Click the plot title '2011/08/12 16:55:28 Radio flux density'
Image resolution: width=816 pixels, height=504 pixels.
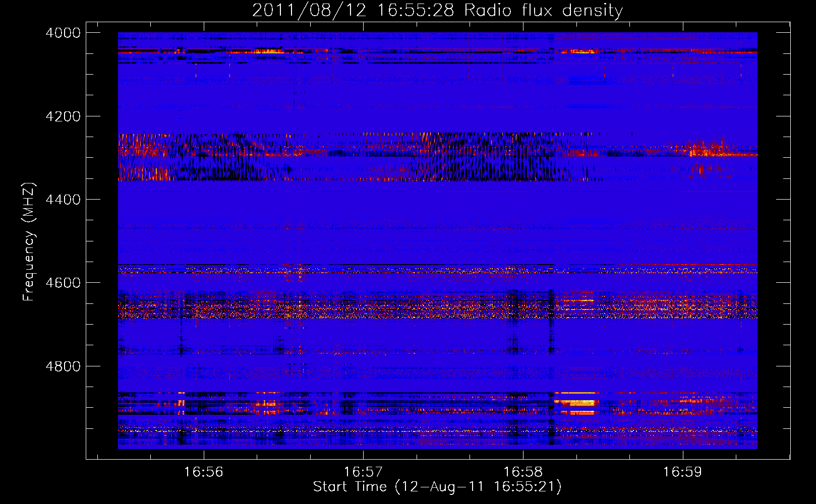(x=437, y=10)
